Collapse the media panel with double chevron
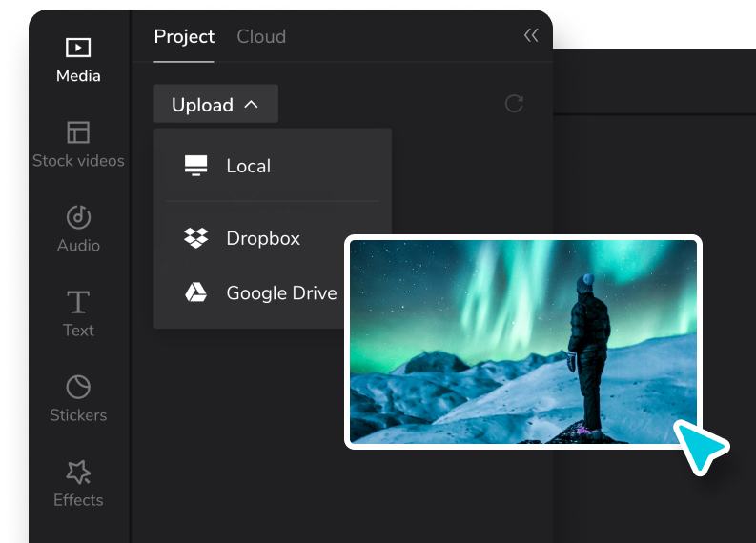Viewport: 756px width, 543px height. [531, 36]
